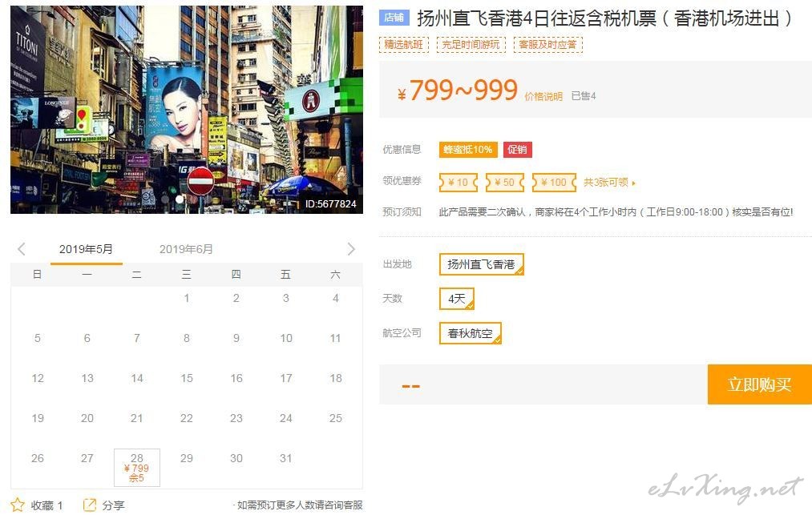Screen dimensions: 812x515
Task: Click the Hong Kong street product photo
Action: [x=187, y=110]
